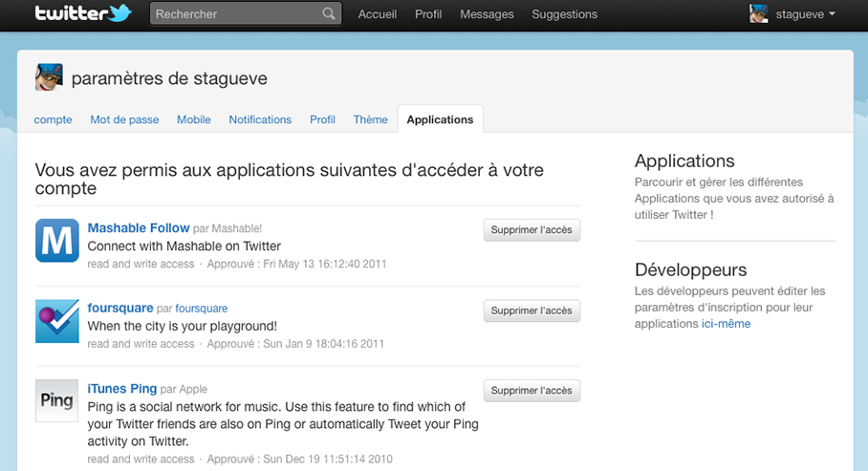Switch to the Mot de passe tab
The image size is (868, 471).
click(124, 119)
